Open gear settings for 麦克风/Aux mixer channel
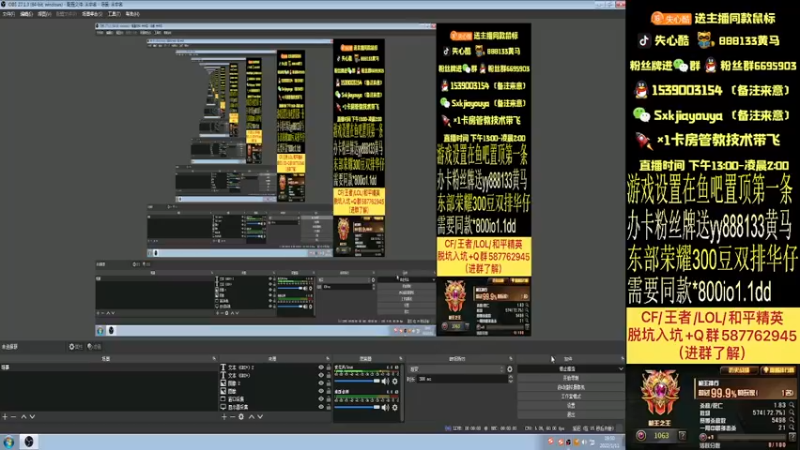800x450 pixels. (x=395, y=381)
